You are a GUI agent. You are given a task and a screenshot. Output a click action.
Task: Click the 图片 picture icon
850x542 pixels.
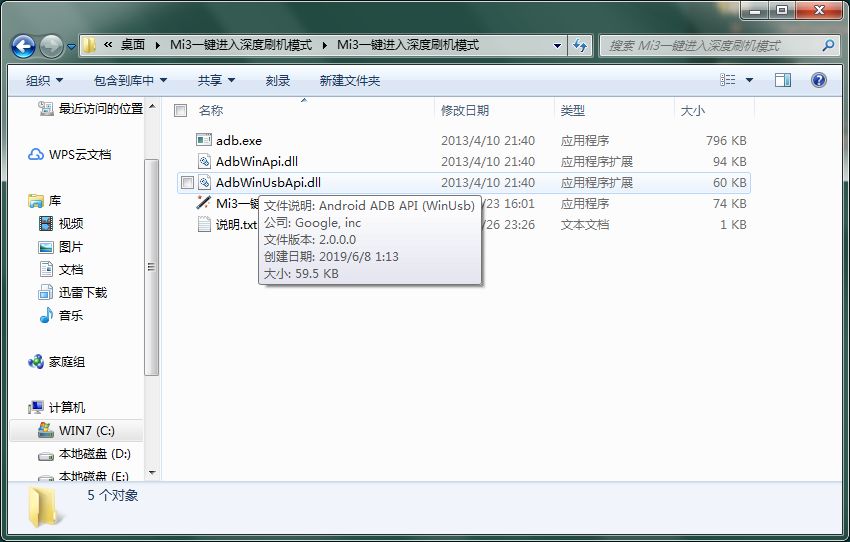[46, 247]
